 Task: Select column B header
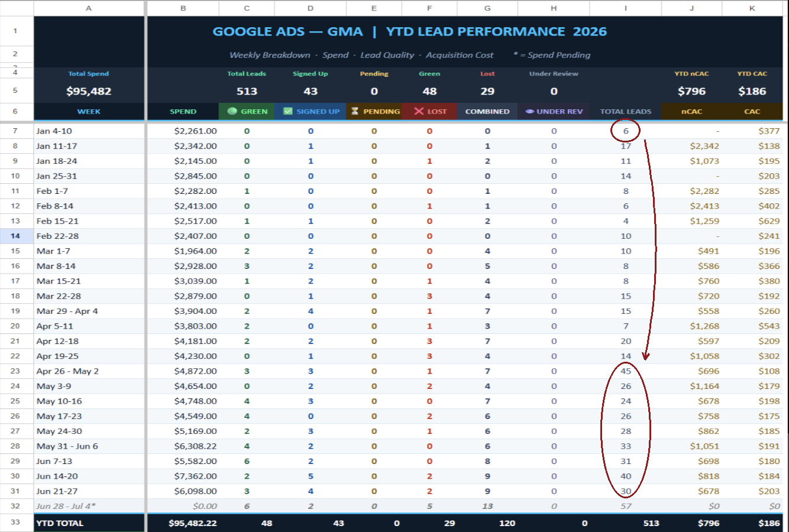pos(183,8)
